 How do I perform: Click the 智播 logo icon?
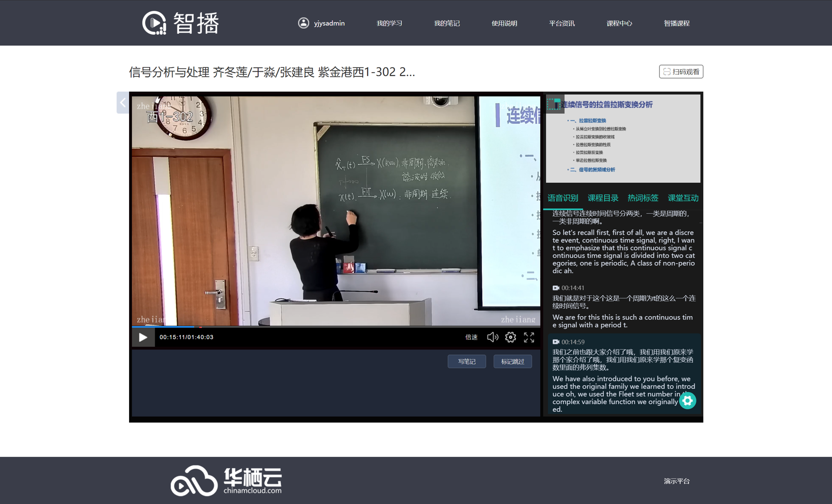click(154, 23)
